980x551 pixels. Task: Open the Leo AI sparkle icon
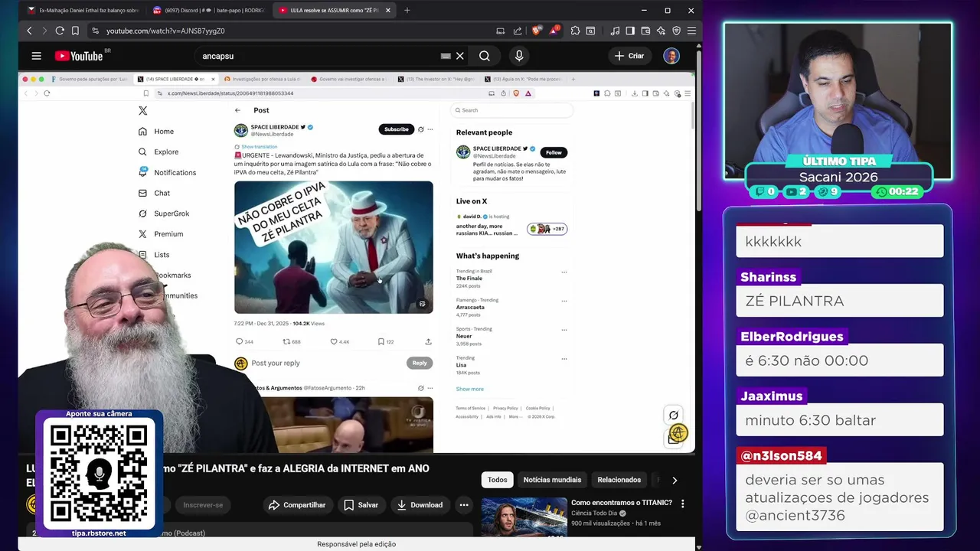(x=661, y=31)
